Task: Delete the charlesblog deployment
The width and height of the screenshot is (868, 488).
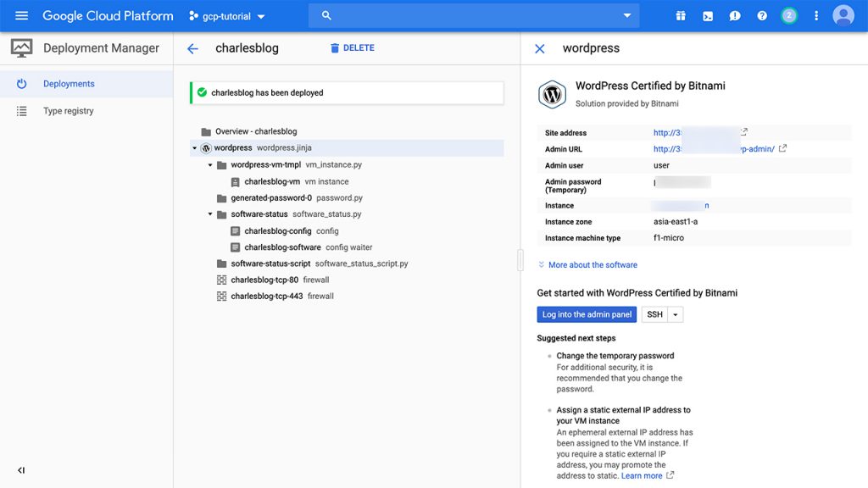Action: (x=352, y=48)
